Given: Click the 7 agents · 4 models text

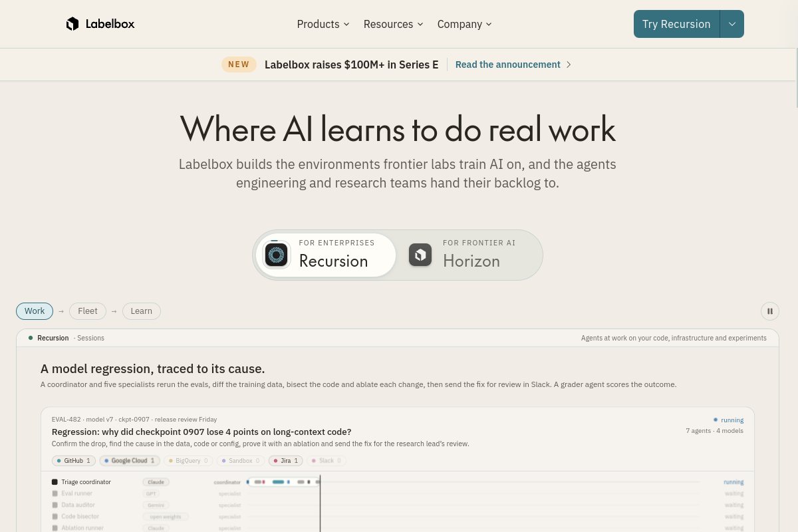Looking at the screenshot, I should 715,431.
